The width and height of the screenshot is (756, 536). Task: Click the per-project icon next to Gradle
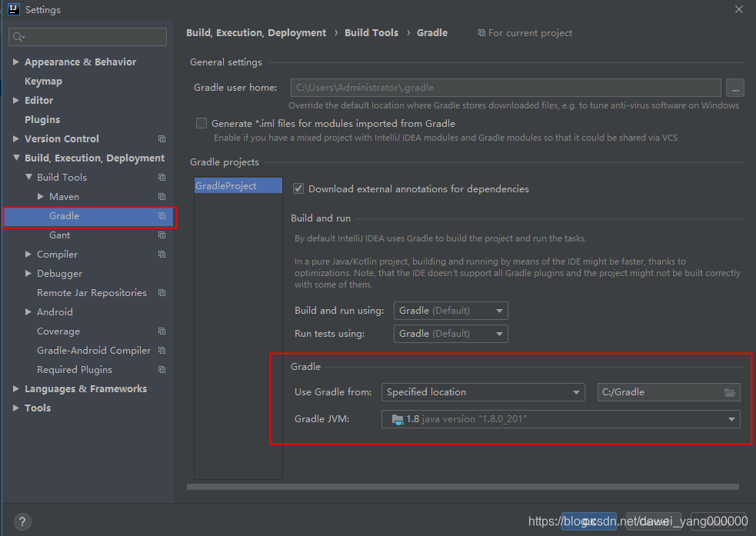162,216
